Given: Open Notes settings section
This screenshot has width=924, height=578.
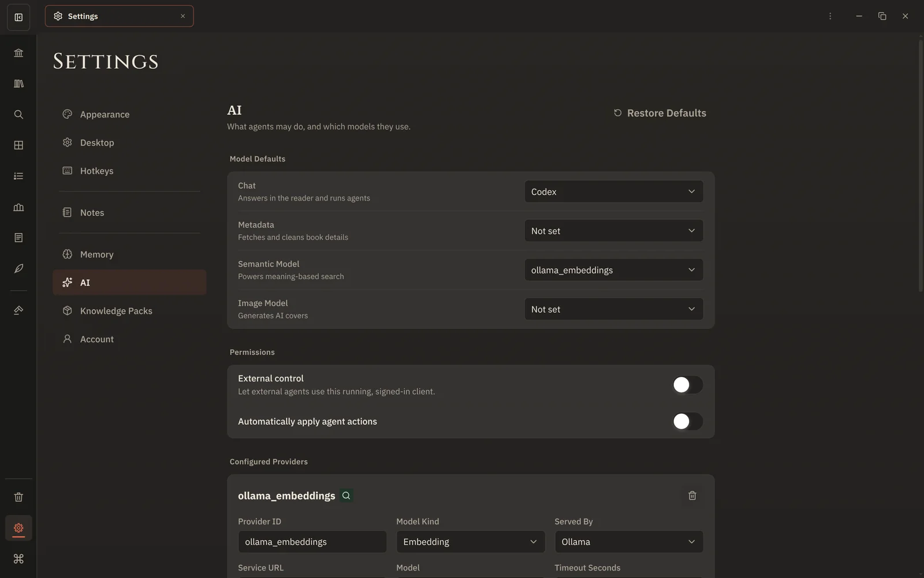Looking at the screenshot, I should pyautogui.click(x=129, y=213).
